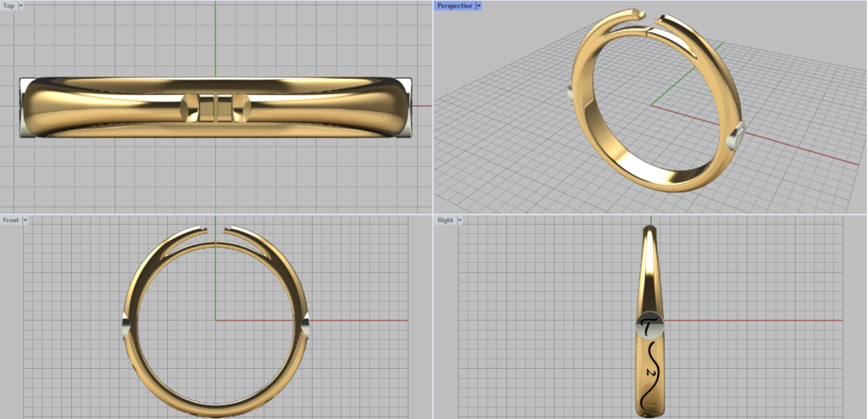The image size is (868, 419).
Task: Expand the Front viewport menu arrow
Action: 25,221
